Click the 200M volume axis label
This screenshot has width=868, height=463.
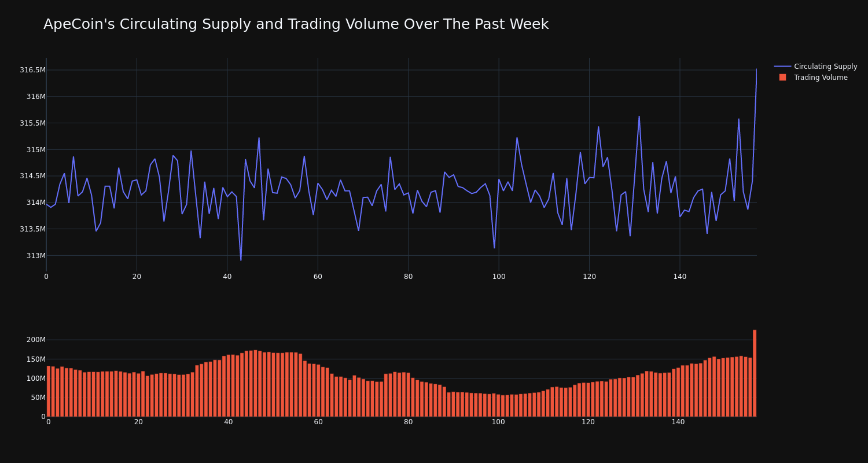point(36,340)
